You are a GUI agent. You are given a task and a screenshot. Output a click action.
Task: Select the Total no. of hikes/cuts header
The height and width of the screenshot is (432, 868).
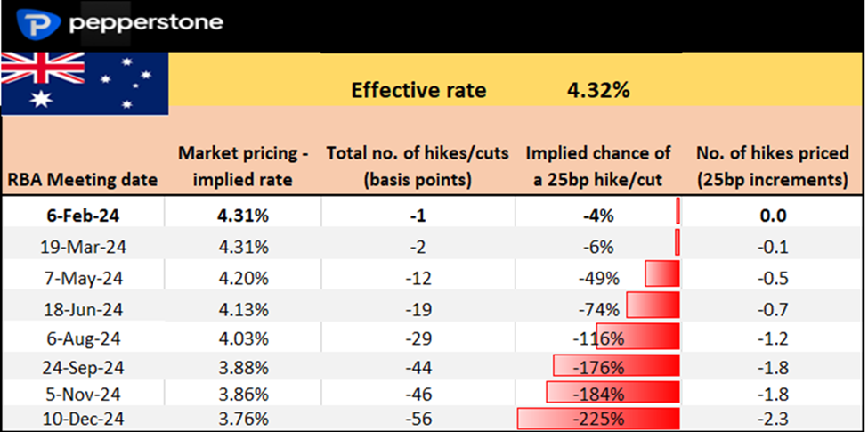pyautogui.click(x=418, y=167)
